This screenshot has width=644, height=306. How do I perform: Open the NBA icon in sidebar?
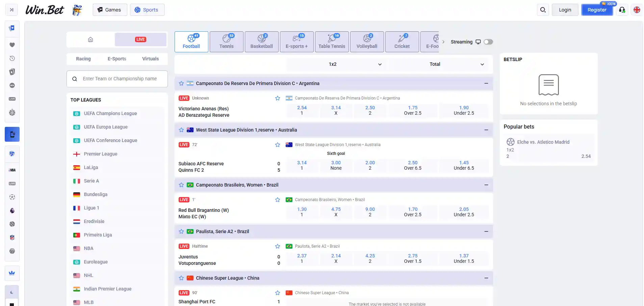click(12, 170)
